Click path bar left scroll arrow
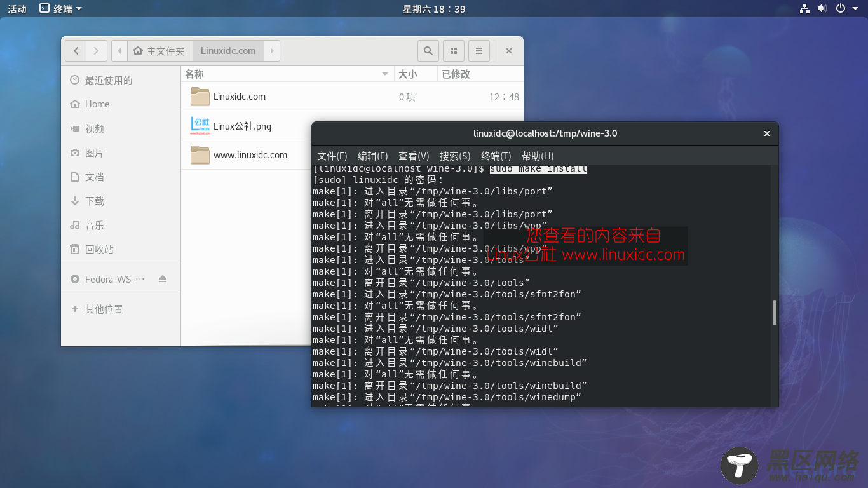Image resolution: width=868 pixels, height=488 pixels. tap(119, 51)
